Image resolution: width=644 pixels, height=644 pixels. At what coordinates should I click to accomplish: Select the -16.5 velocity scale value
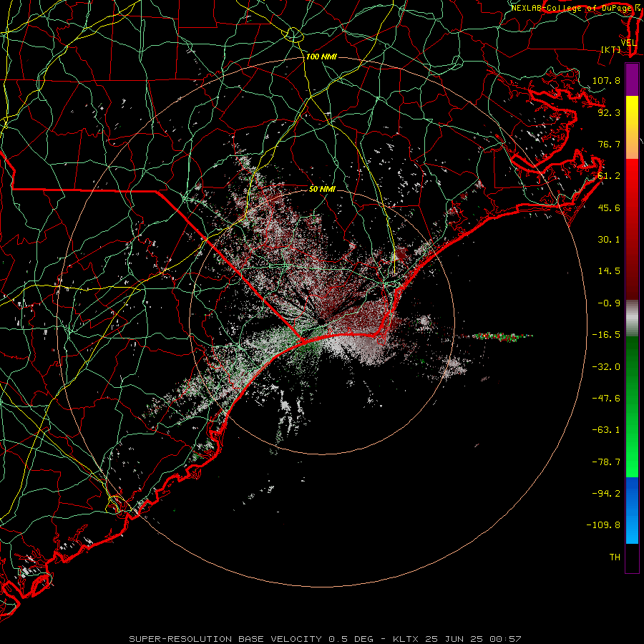pyautogui.click(x=606, y=335)
